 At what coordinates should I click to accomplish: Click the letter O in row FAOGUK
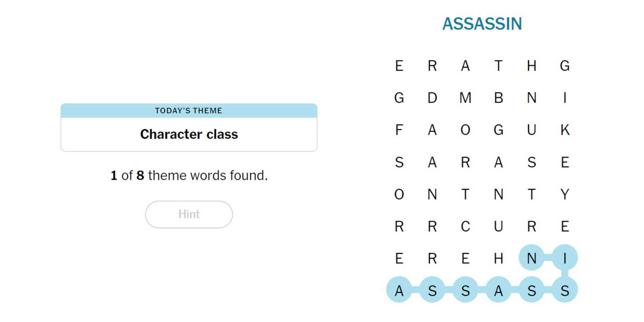coord(465,130)
